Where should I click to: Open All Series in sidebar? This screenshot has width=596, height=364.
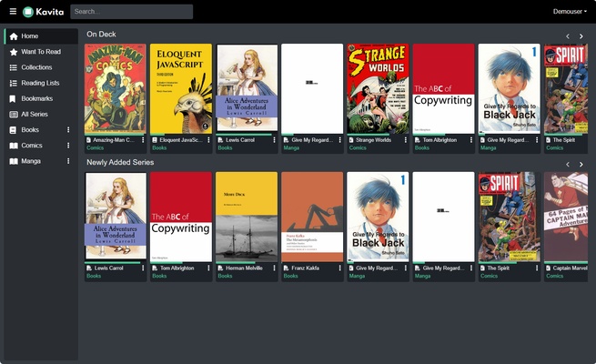36,114
